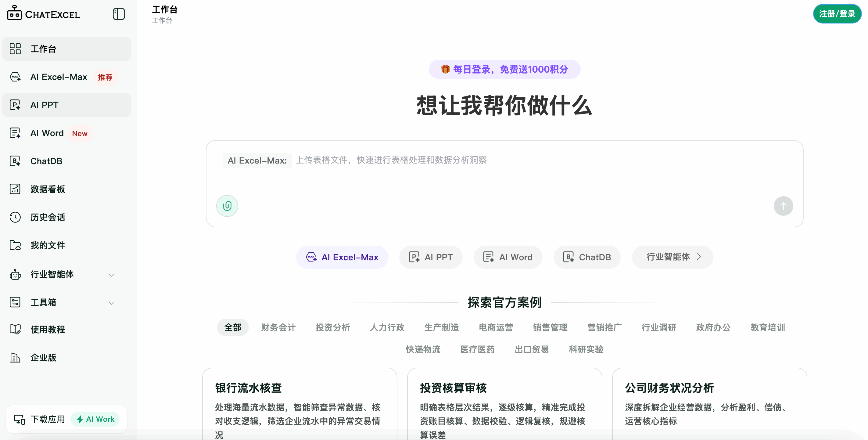Open 数据看板 from the sidebar
The image size is (868, 440).
click(66, 189)
